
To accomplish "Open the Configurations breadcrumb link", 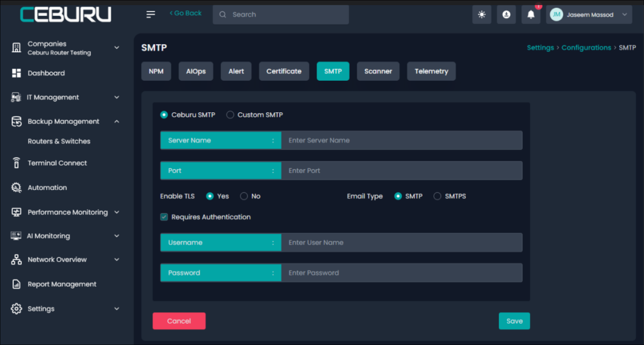I will tap(586, 48).
